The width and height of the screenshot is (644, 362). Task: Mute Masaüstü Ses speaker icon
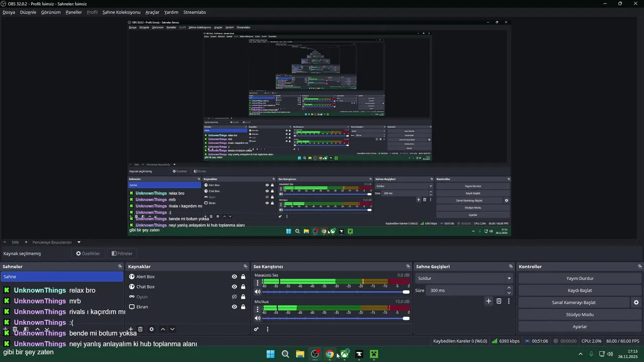click(258, 292)
